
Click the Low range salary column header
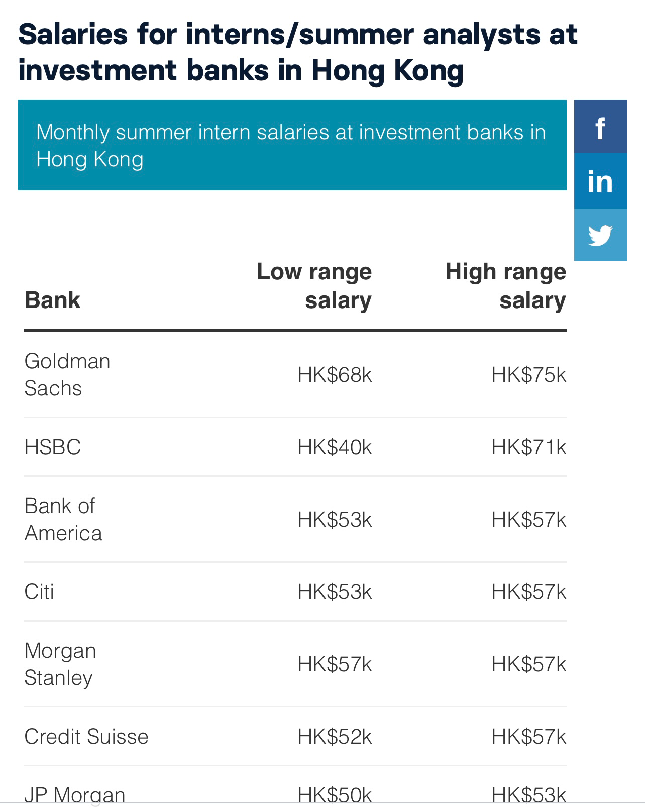click(x=314, y=286)
